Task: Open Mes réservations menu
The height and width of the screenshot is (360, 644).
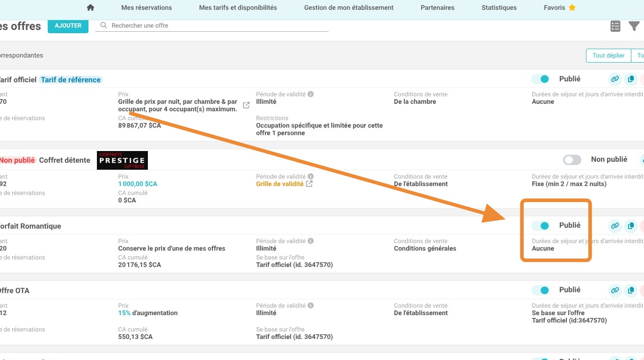Action: tap(146, 7)
